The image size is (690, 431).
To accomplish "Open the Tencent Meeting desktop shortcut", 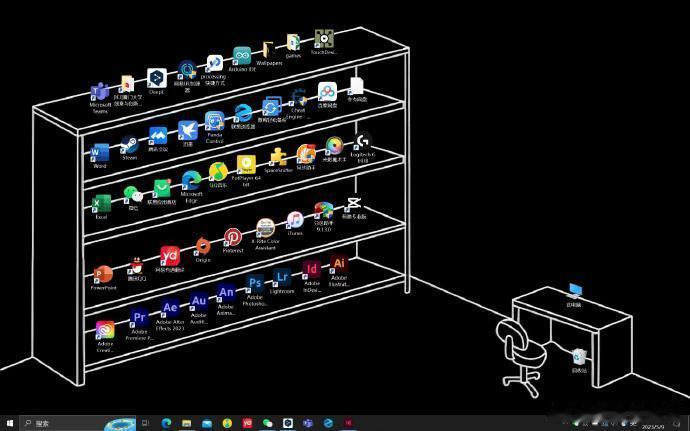I will 158,136.
